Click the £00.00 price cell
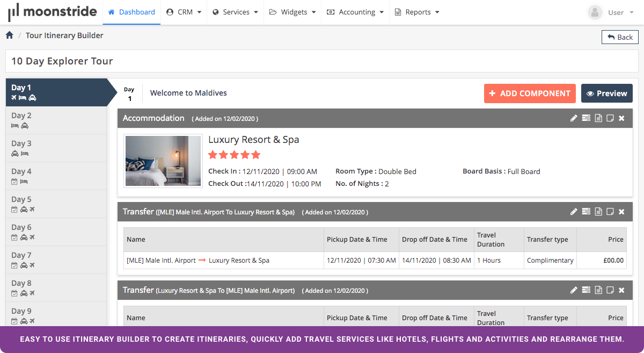Viewport: 644px width, 353px height. [x=602, y=261]
